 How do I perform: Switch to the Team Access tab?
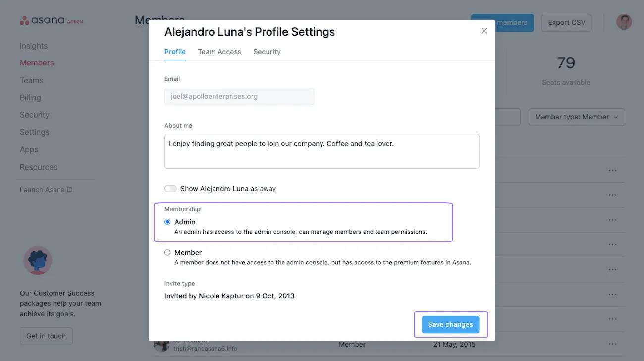[219, 51]
